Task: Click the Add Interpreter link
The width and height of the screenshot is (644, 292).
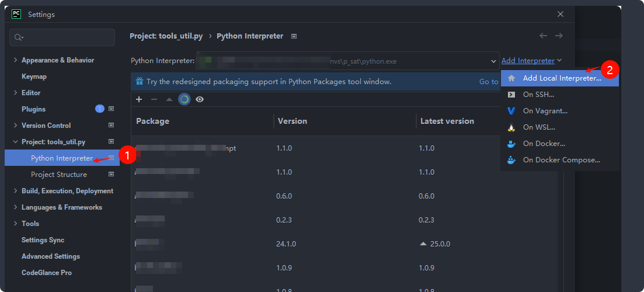Action: (528, 60)
